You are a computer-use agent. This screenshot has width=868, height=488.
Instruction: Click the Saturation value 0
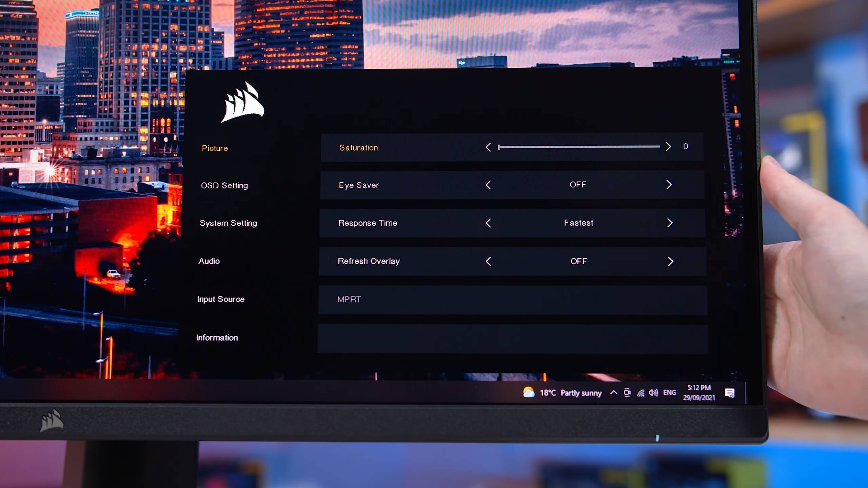click(685, 146)
